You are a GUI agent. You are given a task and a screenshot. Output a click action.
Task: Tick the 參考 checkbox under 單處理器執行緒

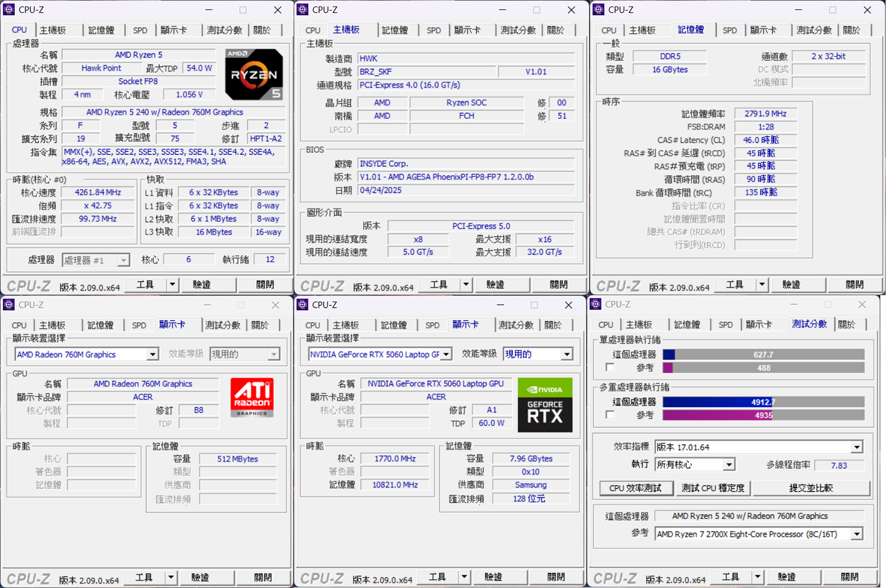[x=610, y=367]
